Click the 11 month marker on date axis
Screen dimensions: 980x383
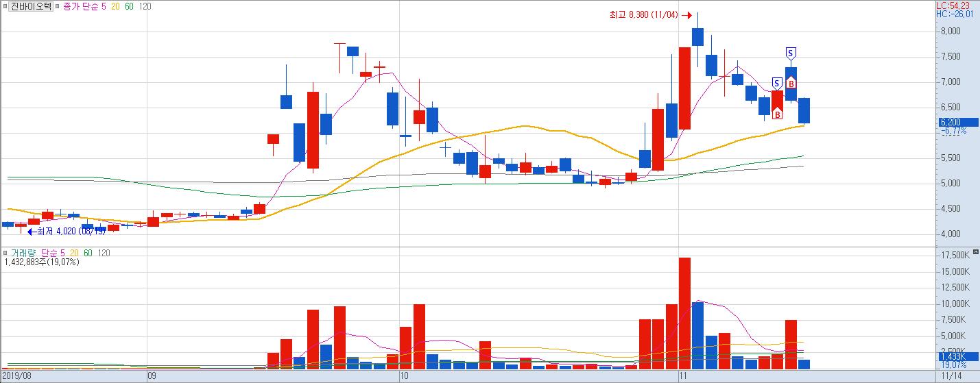[x=683, y=376]
